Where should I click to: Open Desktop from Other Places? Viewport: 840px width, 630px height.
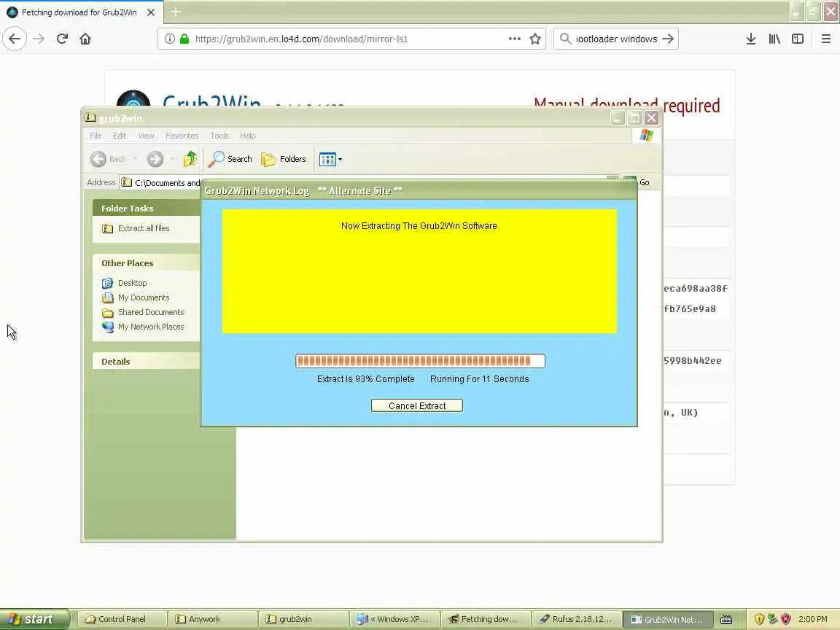pyautogui.click(x=132, y=283)
